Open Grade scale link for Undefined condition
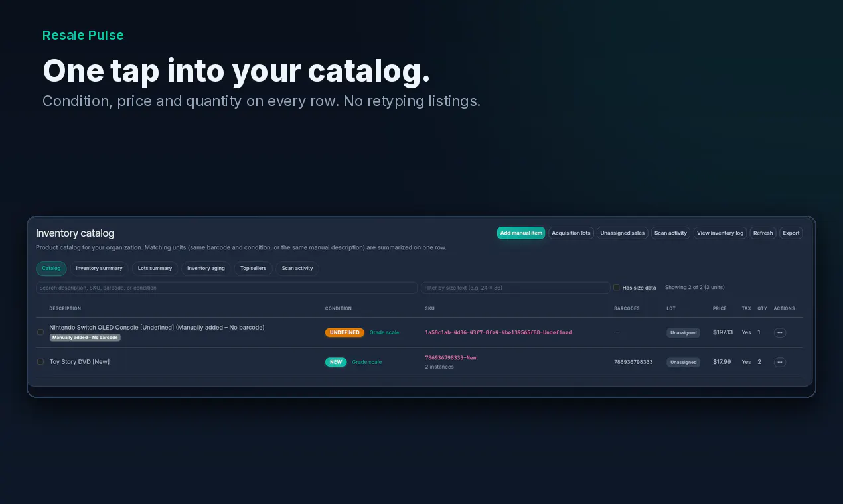Screen dimensions: 843x504 point(384,332)
